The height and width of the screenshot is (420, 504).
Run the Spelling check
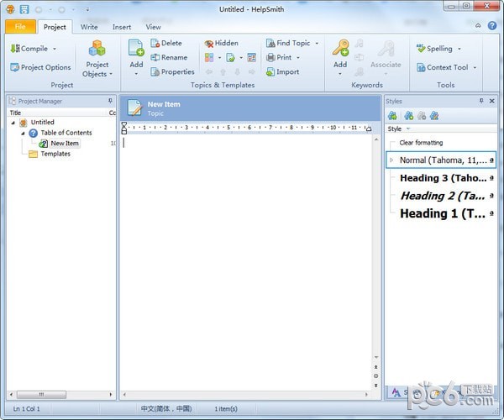(x=434, y=49)
